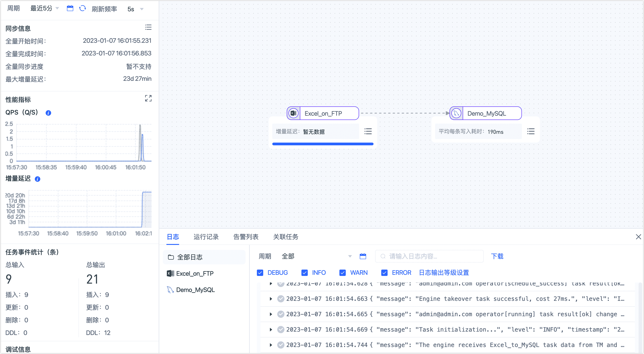644x354 pixels.
Task: Uncheck the DEBUG log level checkbox
Action: pos(260,273)
